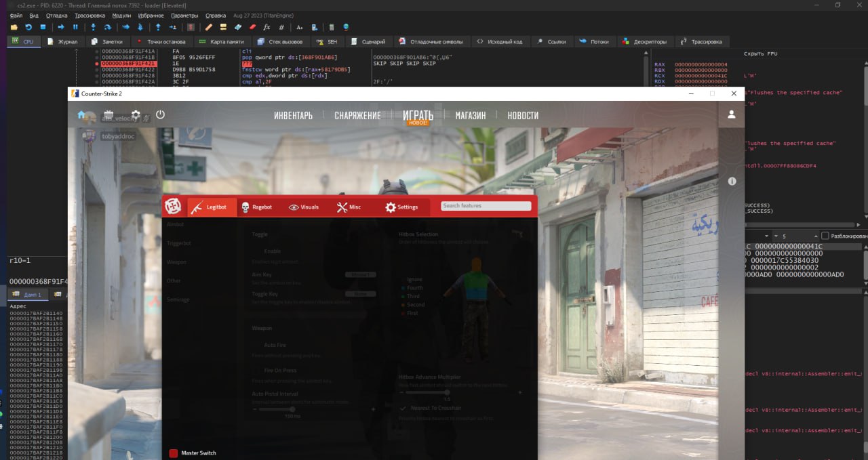The image size is (868, 460).
Task: Open the calculator icon in the debugger toolbar
Action: click(332, 27)
